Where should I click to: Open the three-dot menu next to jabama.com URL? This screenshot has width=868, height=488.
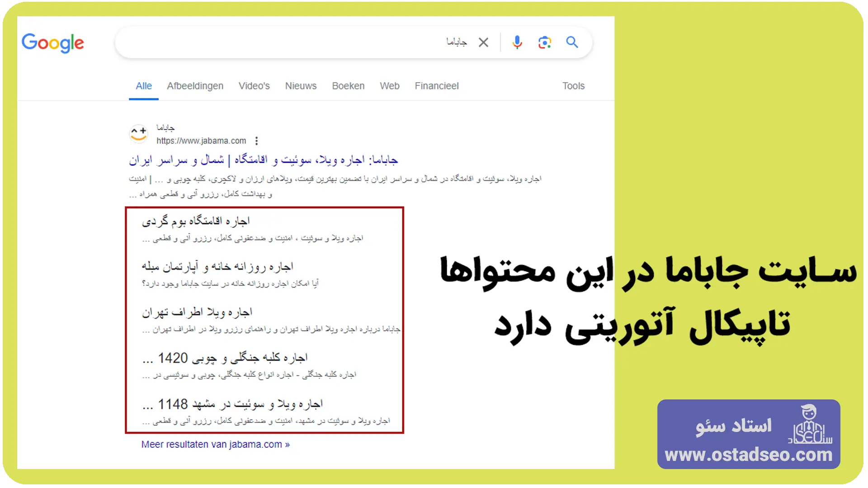point(256,141)
